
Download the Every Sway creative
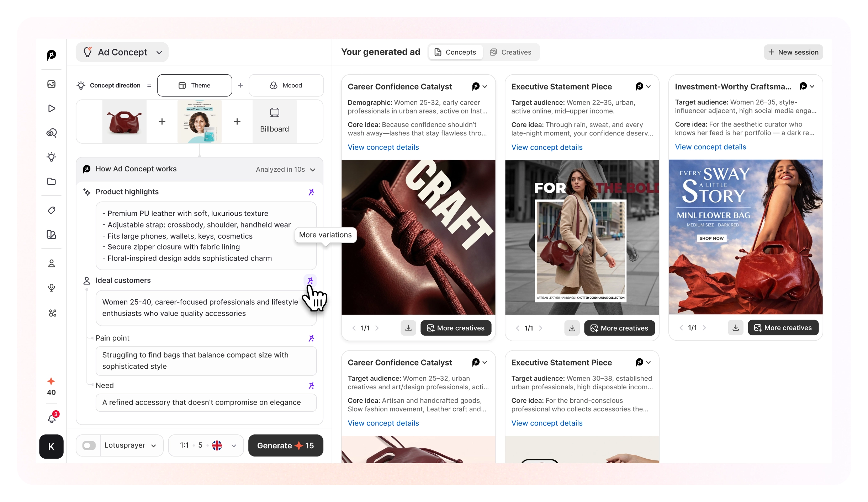[736, 327]
